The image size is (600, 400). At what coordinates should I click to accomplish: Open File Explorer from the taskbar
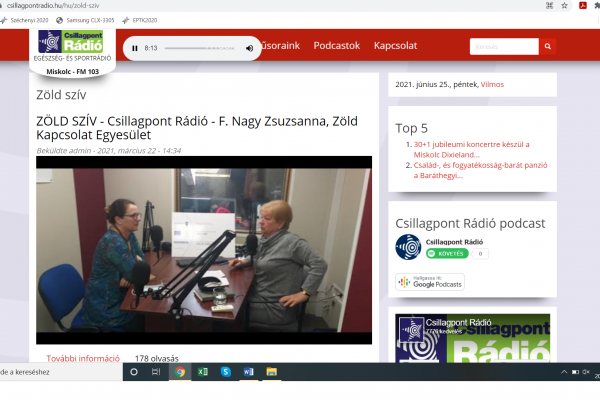[272, 372]
